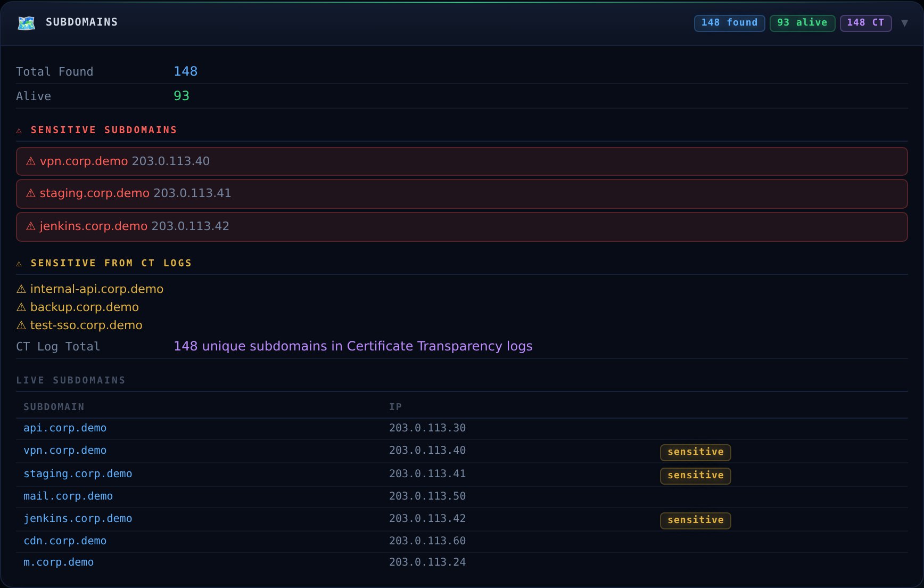Click the SUBDOMAINS panel title

coord(81,22)
